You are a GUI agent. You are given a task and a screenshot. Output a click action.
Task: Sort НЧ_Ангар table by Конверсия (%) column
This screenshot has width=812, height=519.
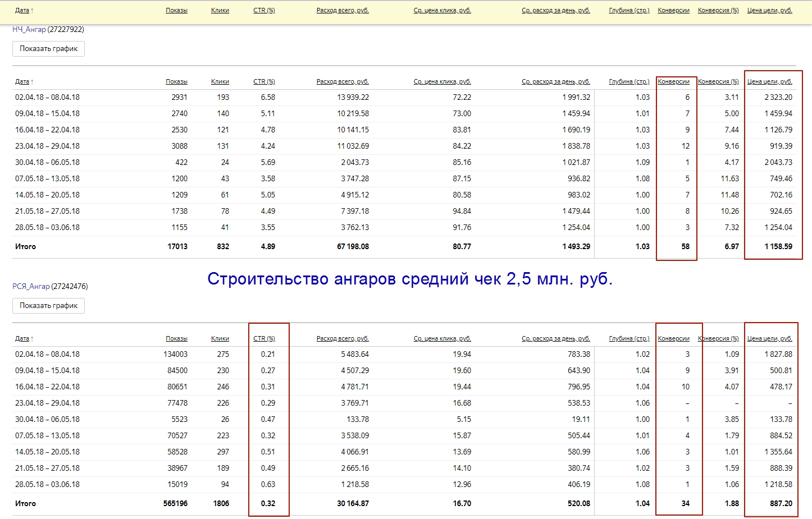[718, 81]
